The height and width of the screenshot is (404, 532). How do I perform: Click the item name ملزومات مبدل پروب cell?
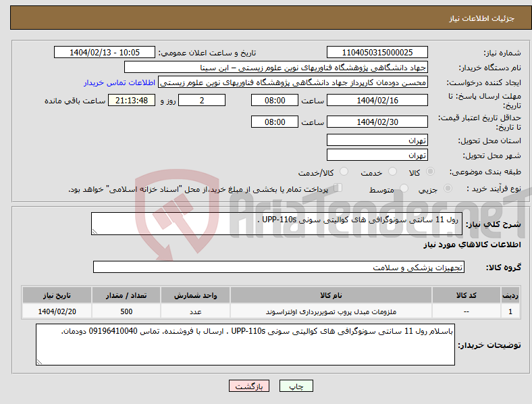coord(331,311)
